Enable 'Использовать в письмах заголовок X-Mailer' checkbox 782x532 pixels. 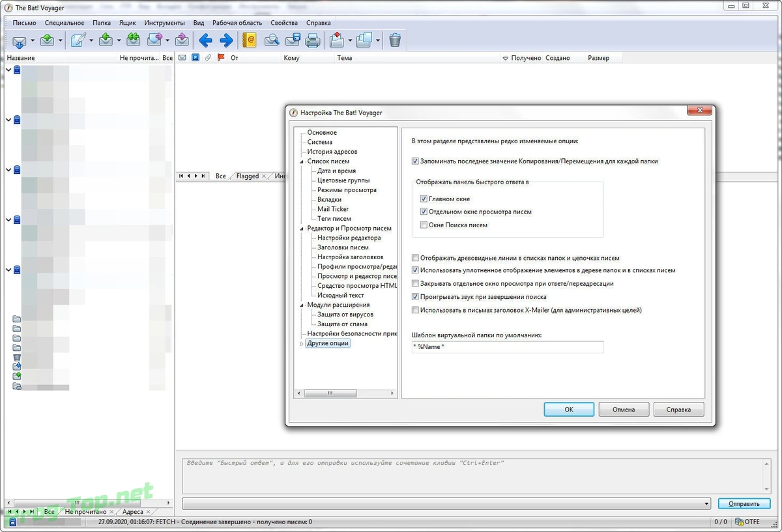416,311
